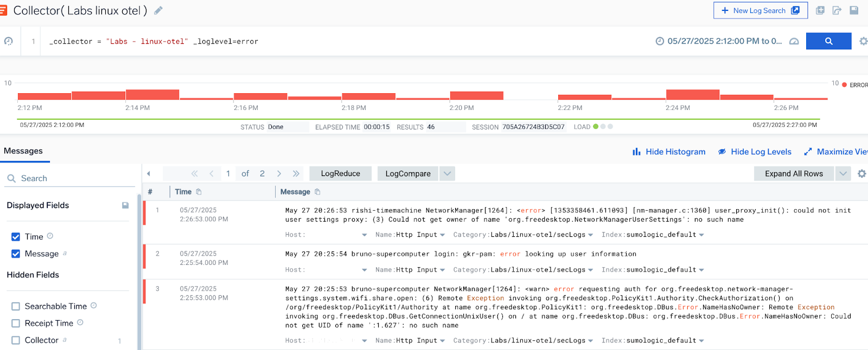
Task: Go to the next results page
Action: coord(279,173)
